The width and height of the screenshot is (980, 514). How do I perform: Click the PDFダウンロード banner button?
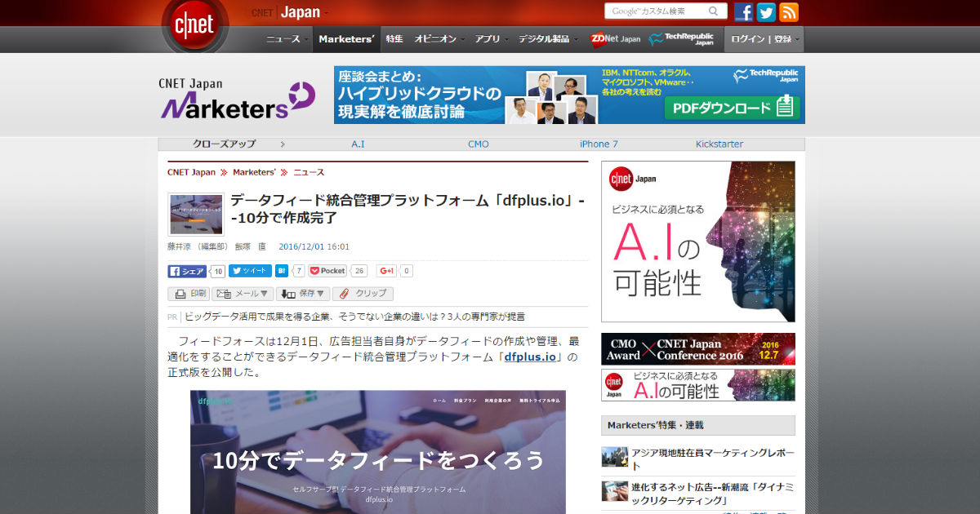point(732,108)
